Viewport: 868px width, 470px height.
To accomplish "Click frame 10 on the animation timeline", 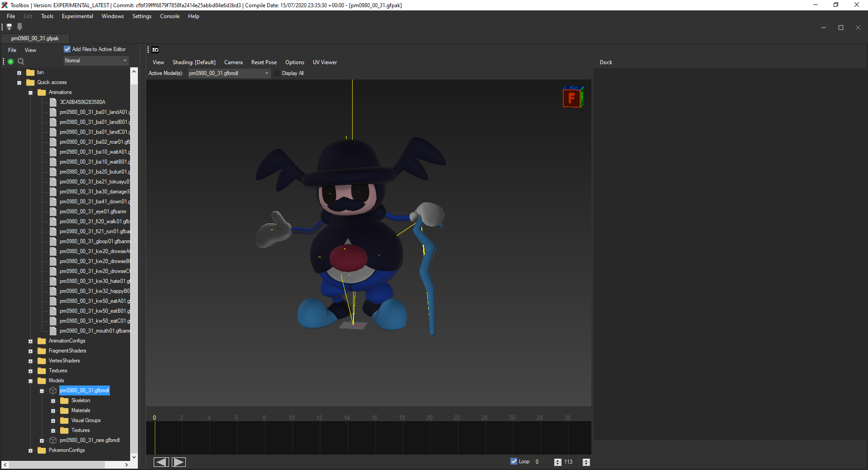I will [292, 418].
